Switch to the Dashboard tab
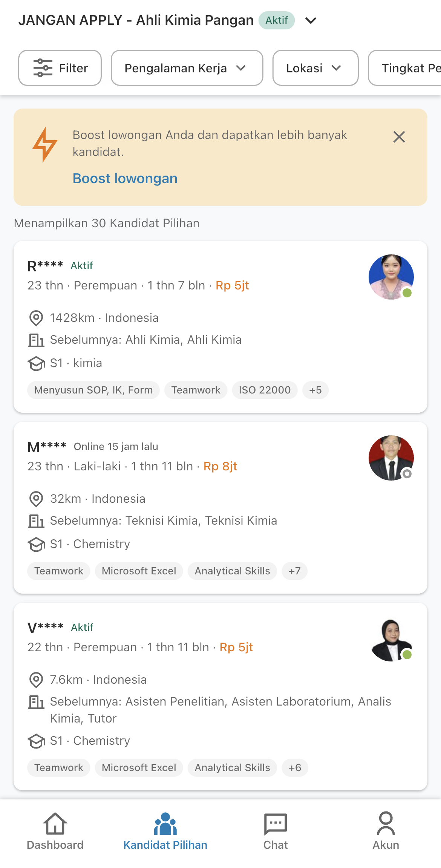 coord(55,833)
